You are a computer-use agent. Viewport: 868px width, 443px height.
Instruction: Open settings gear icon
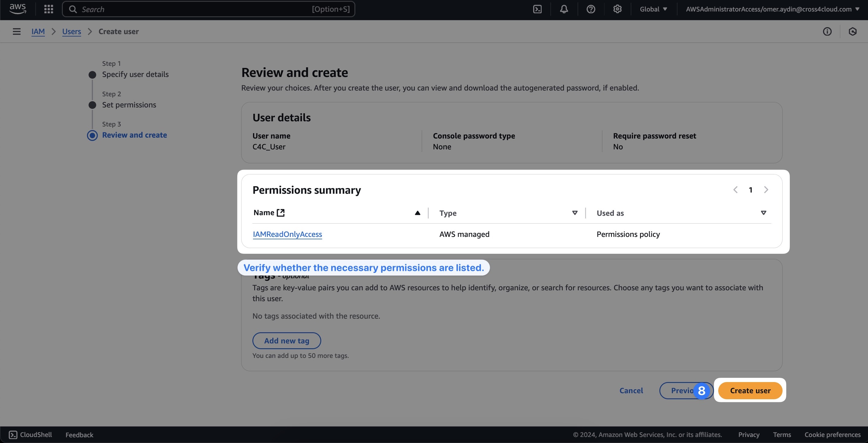coord(617,8)
